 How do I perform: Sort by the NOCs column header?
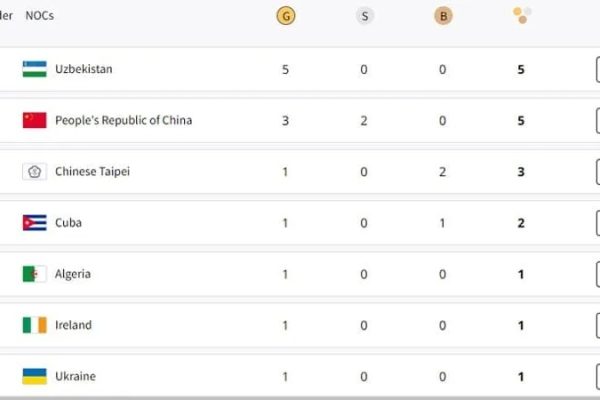(39, 16)
